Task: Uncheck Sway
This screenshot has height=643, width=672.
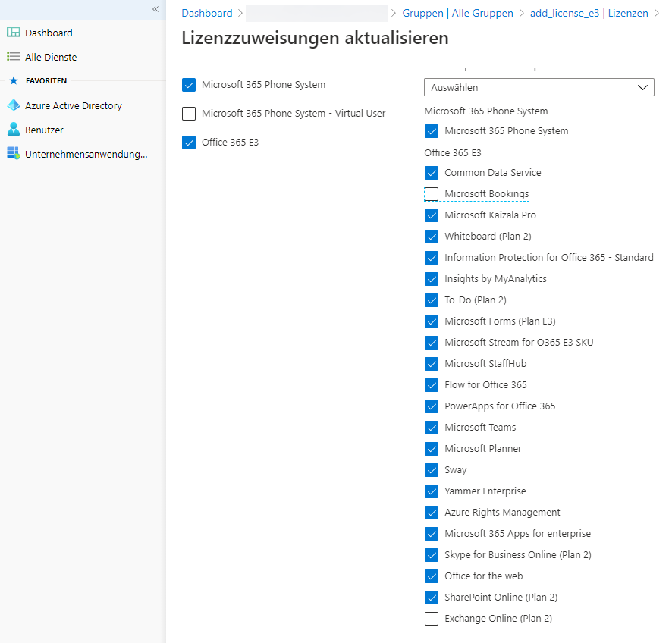Action: [432, 470]
